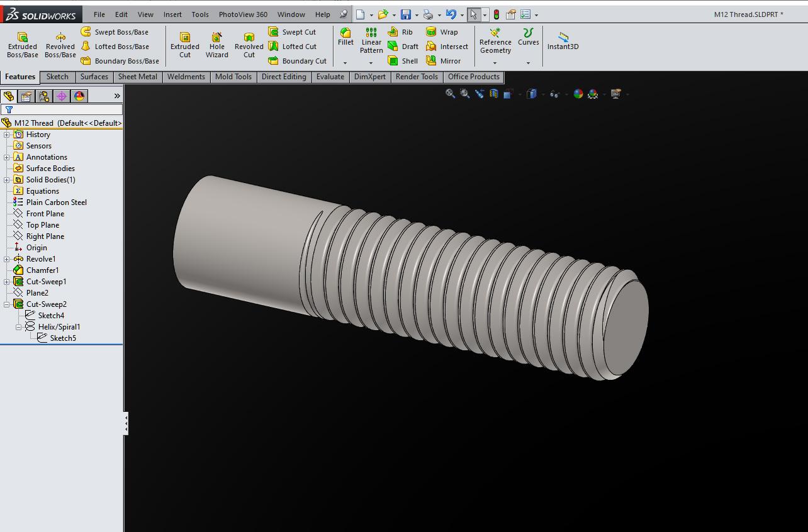Click the Mirror button
The width and height of the screenshot is (808, 532).
coord(447,60)
